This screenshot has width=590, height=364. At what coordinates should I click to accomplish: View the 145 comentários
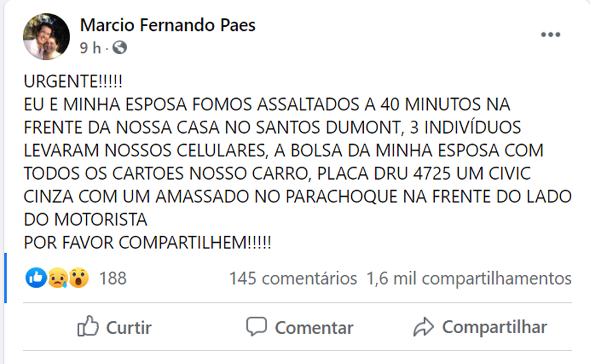point(292,278)
